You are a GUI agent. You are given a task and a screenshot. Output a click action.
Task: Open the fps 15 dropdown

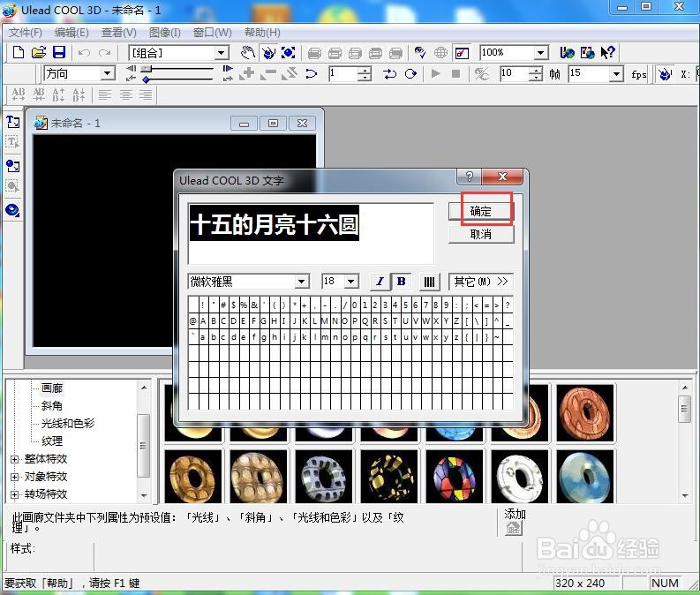(616, 73)
